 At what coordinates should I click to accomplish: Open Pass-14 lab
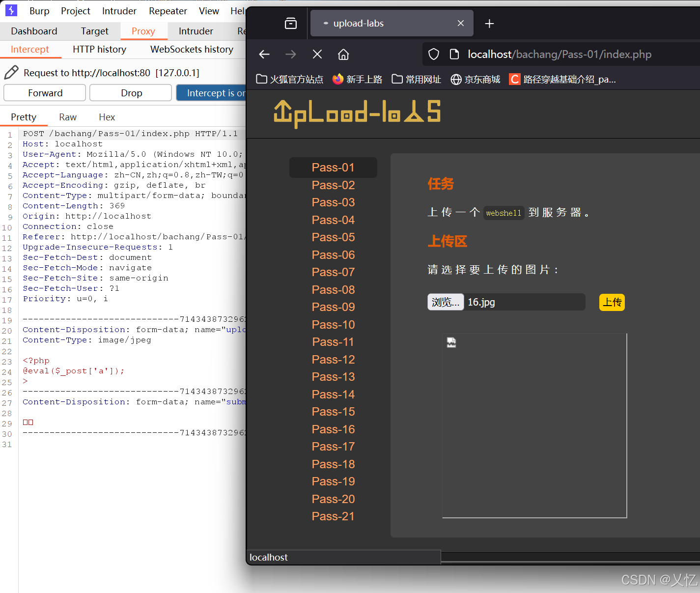333,395
